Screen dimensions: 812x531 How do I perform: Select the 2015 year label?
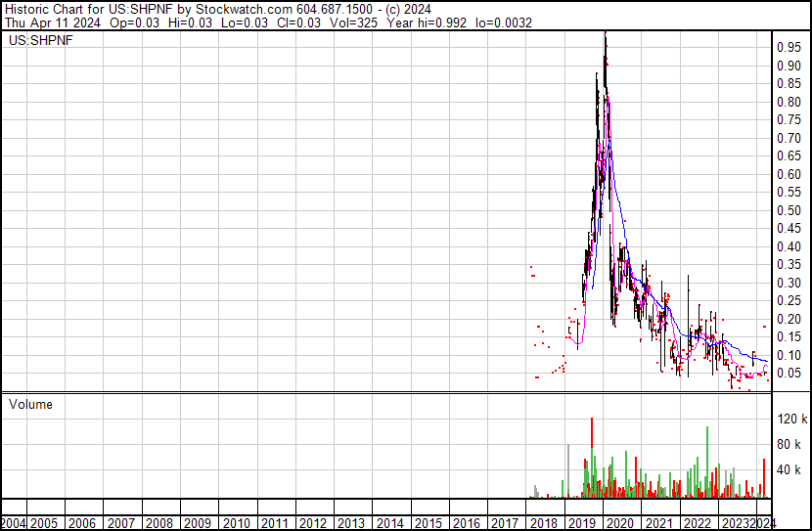point(429,523)
